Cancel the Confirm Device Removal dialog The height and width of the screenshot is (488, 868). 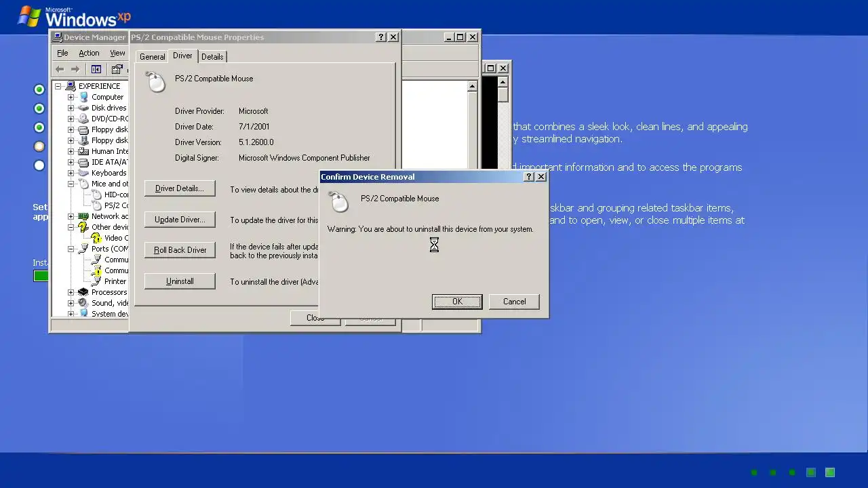[x=514, y=302]
